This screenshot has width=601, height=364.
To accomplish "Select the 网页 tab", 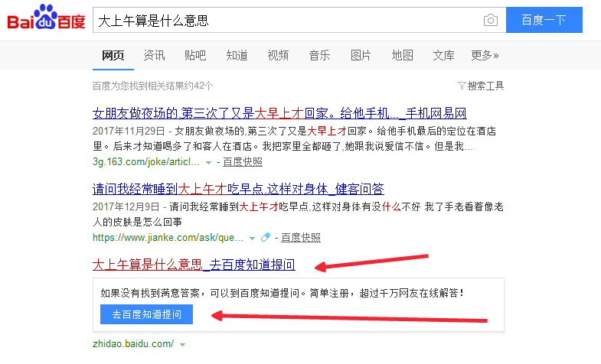I will pyautogui.click(x=113, y=56).
